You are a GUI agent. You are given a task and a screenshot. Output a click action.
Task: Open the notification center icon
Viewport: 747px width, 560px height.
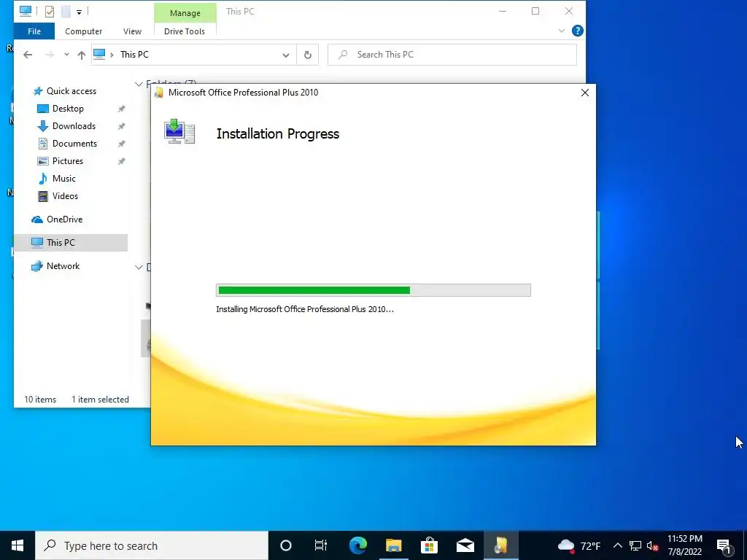coord(724,546)
